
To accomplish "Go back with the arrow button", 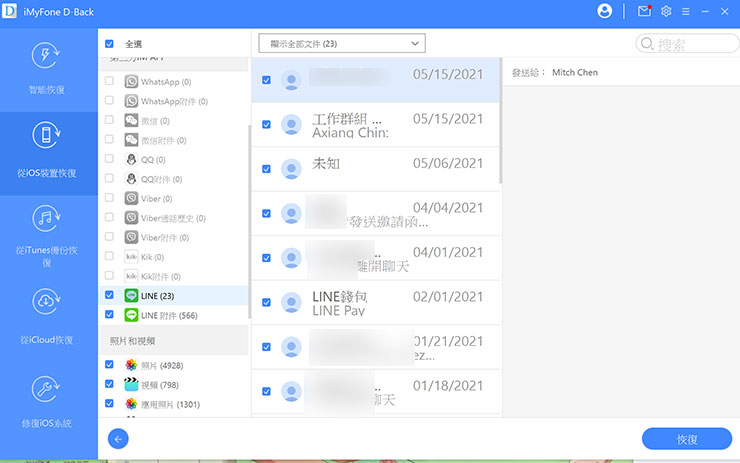I will tap(118, 439).
